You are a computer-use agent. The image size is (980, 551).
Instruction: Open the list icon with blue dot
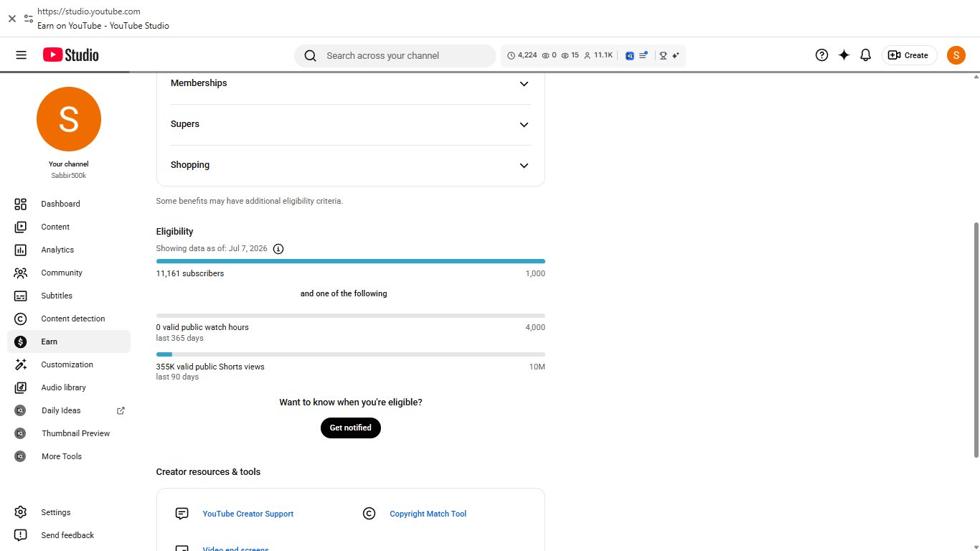click(644, 55)
